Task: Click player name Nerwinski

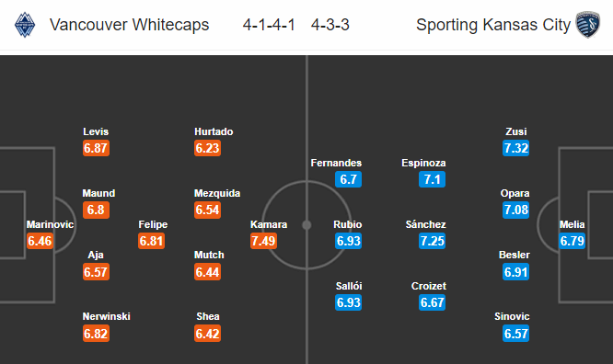Action: click(107, 316)
